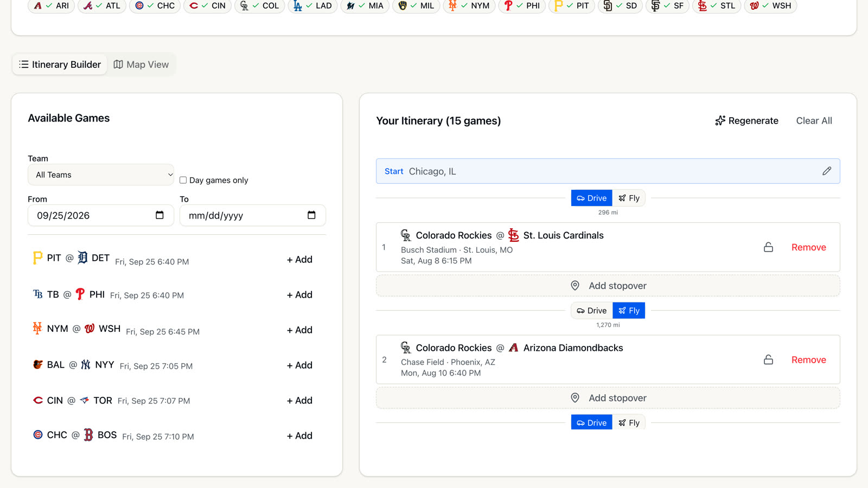Choose Drive between Chicago and St. Louis
Screen dimensions: 868x488
(x=592, y=198)
